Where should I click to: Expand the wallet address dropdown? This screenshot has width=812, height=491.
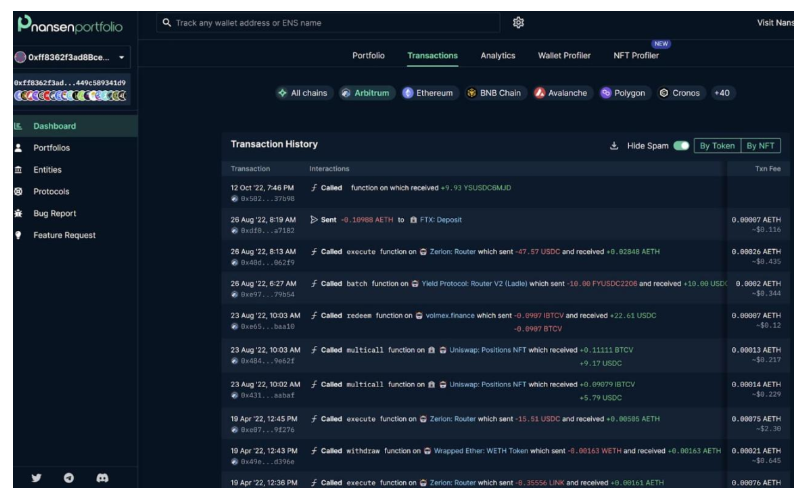click(x=122, y=57)
